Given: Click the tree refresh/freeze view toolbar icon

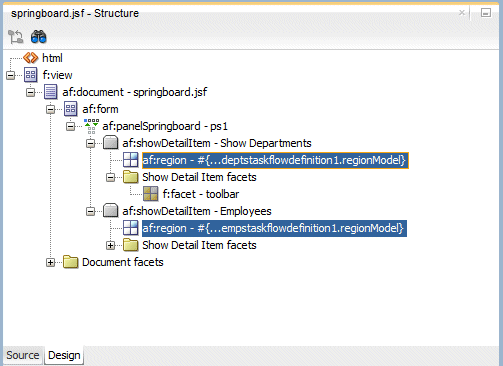Looking at the screenshot, I should pyautogui.click(x=15, y=37).
